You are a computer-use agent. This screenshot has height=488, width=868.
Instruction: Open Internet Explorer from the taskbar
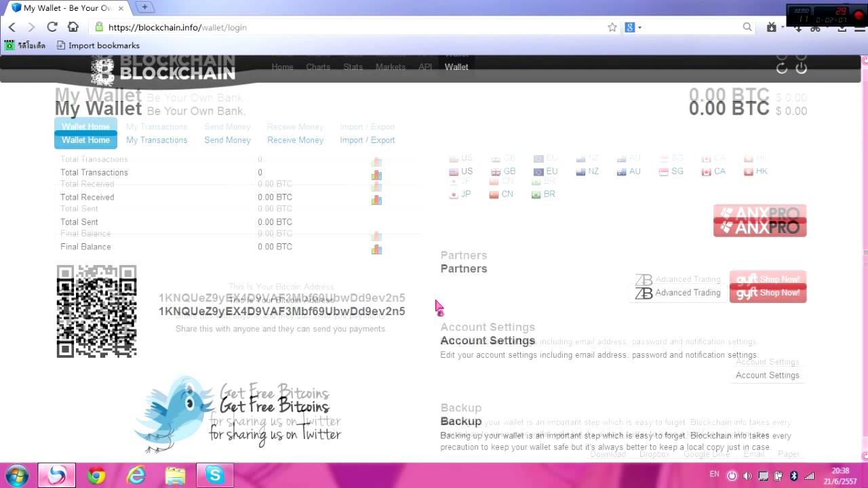(x=136, y=476)
